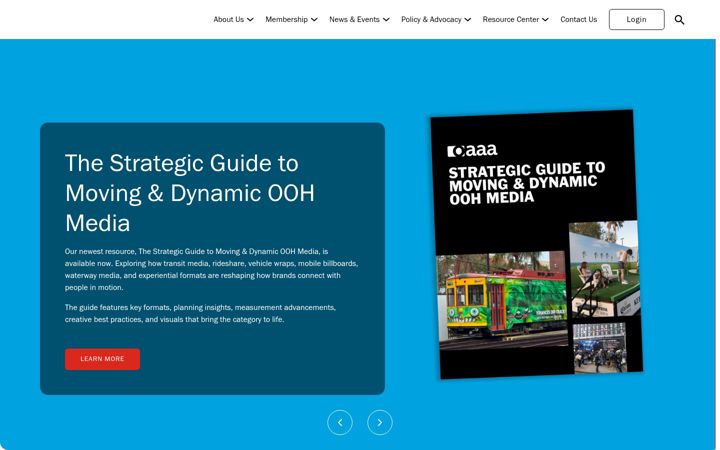
Task: Expand the Resource Center chevron
Action: pos(545,20)
